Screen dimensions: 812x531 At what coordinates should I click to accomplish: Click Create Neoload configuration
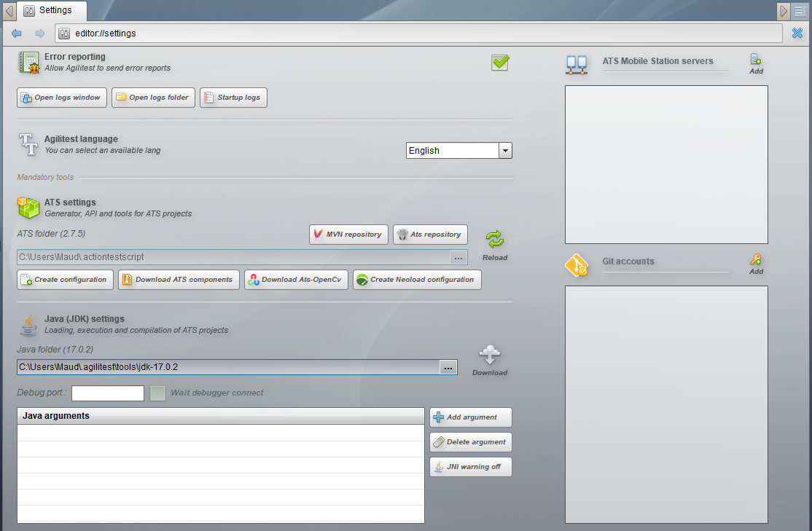(417, 280)
